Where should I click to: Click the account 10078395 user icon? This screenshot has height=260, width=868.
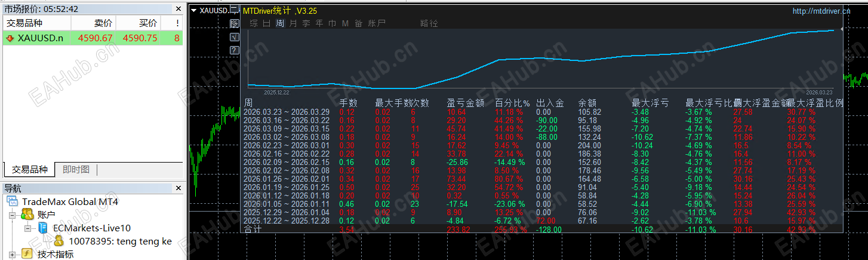point(60,241)
